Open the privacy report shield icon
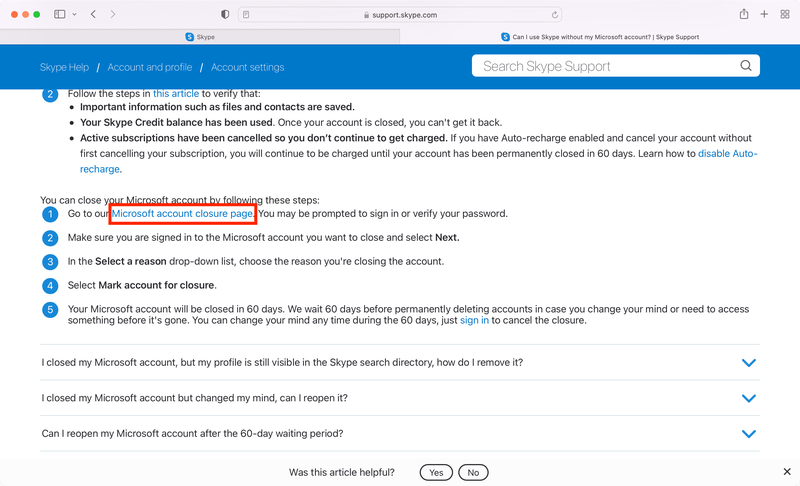 [x=225, y=14]
